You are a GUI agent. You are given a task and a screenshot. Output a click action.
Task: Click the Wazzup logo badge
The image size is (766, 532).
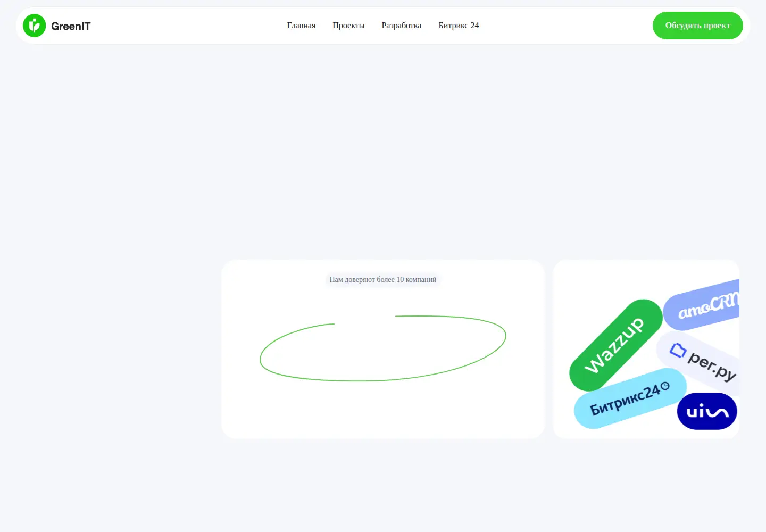pyautogui.click(x=615, y=345)
